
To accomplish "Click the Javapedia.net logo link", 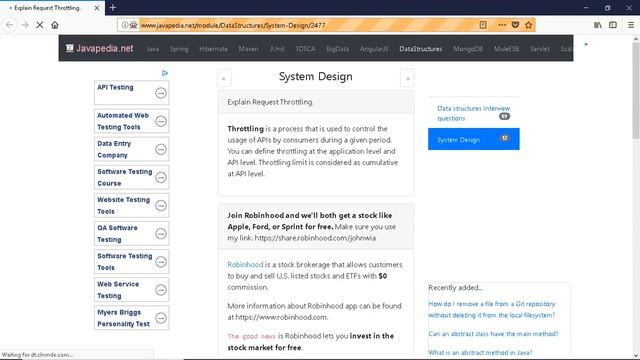I will 100,48.
